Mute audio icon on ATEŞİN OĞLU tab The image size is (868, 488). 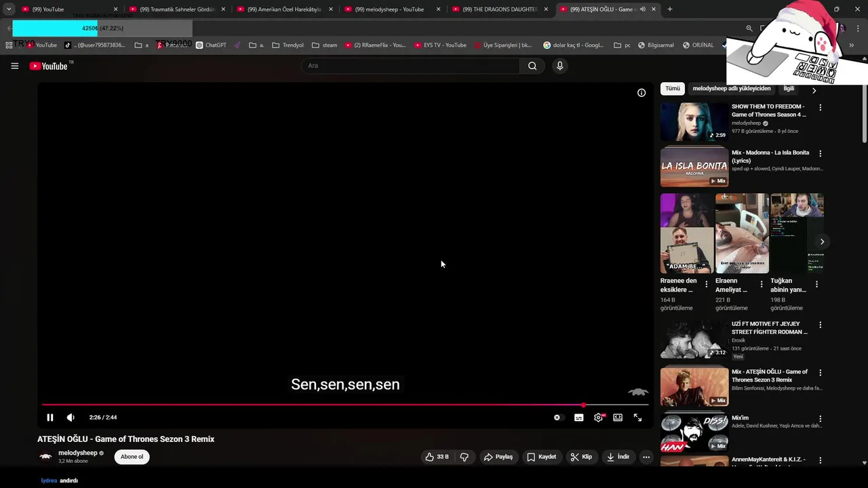coord(642,9)
